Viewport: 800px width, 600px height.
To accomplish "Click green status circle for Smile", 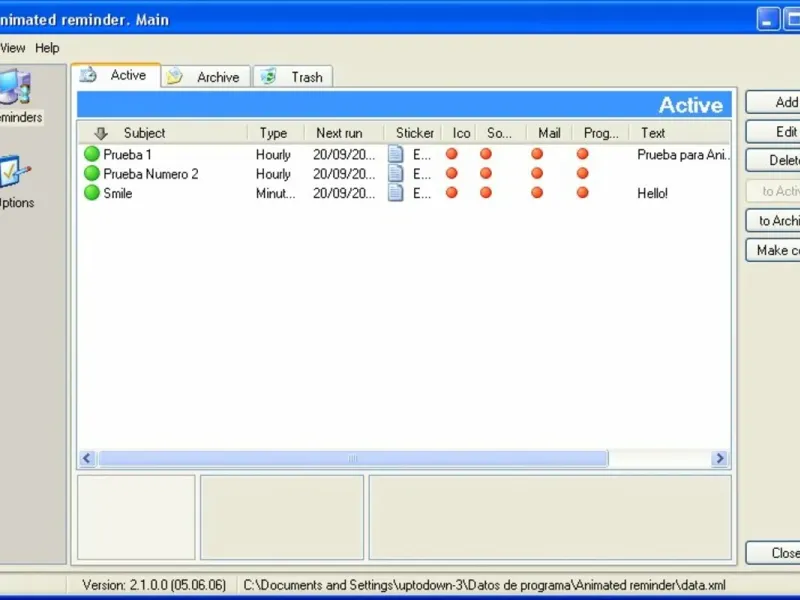I will 92,193.
